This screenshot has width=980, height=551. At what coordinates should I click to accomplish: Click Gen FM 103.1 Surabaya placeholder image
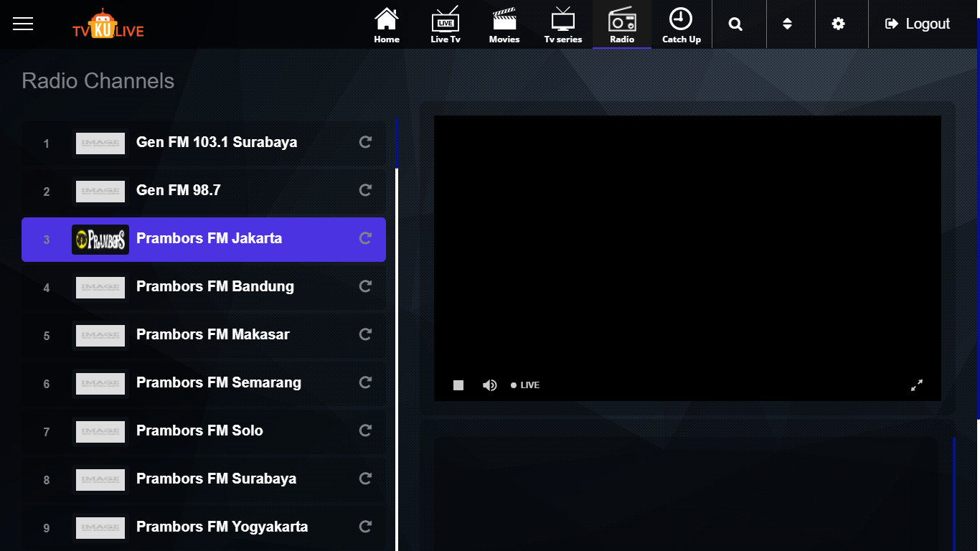tap(100, 143)
